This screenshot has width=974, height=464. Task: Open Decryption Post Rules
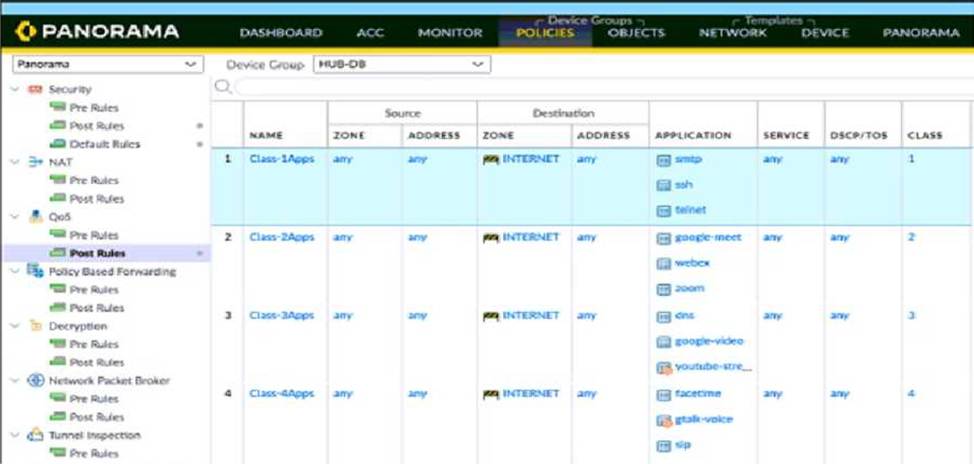coord(97,363)
